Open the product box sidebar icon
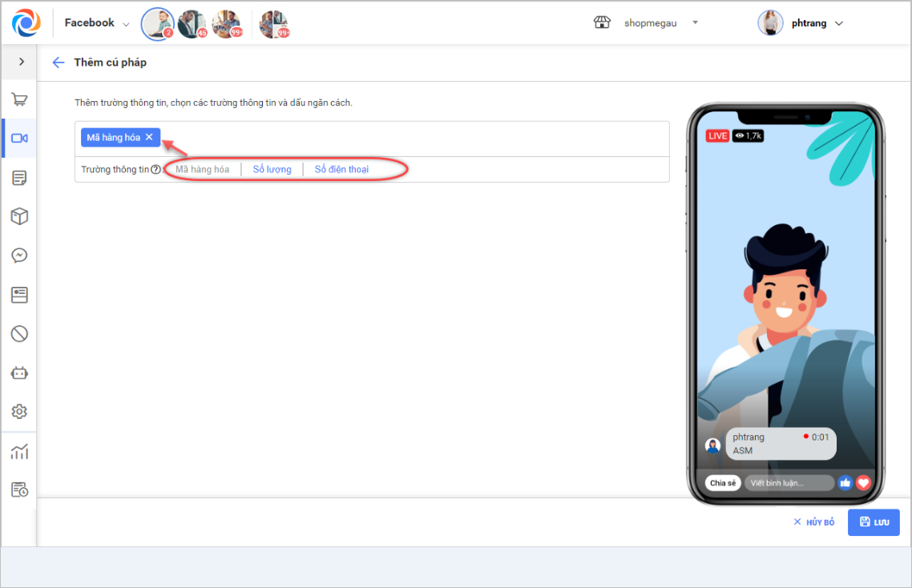The width and height of the screenshot is (912, 588). coord(19,216)
